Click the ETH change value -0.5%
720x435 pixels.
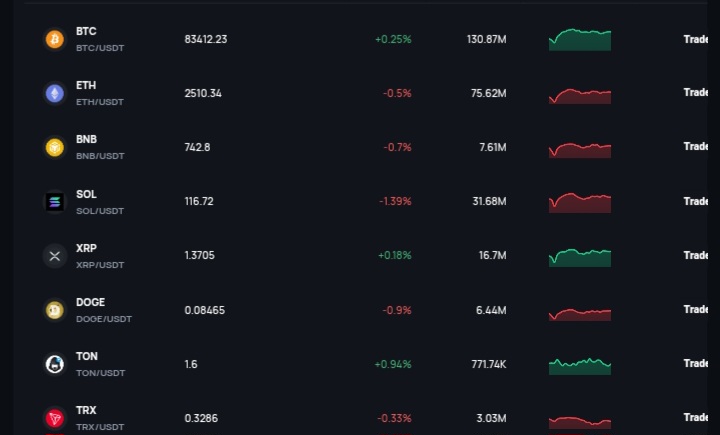click(397, 93)
